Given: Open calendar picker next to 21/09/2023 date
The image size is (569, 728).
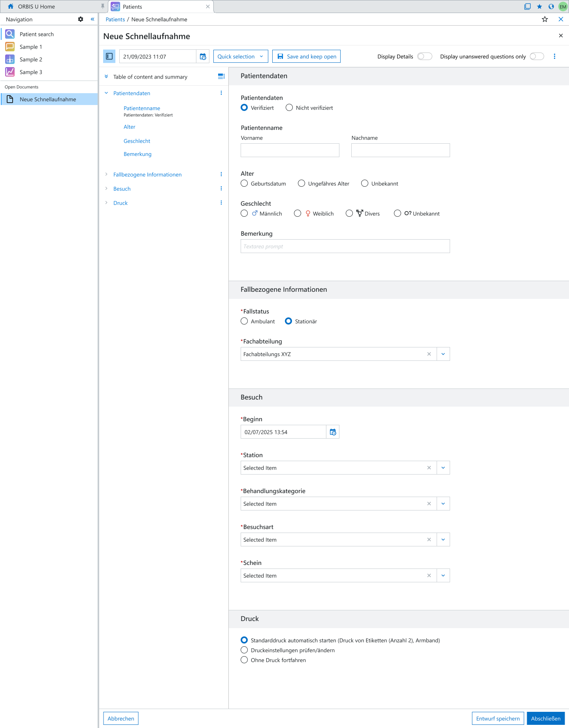Looking at the screenshot, I should pyautogui.click(x=203, y=56).
